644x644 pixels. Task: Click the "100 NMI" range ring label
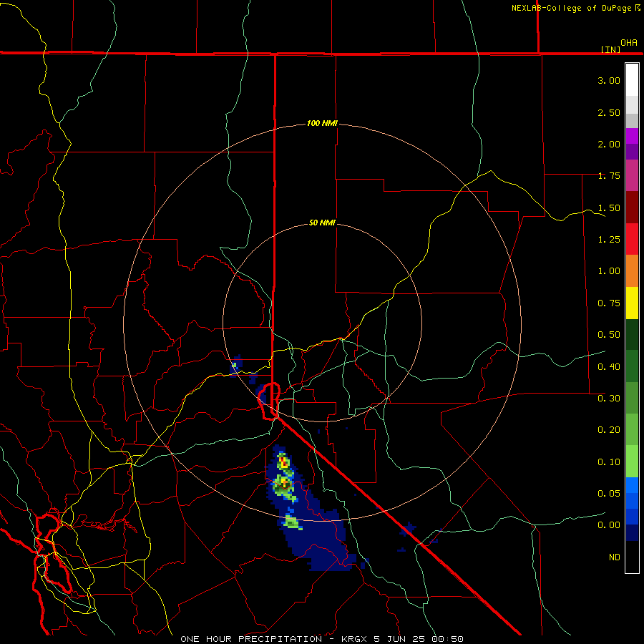coord(322,123)
